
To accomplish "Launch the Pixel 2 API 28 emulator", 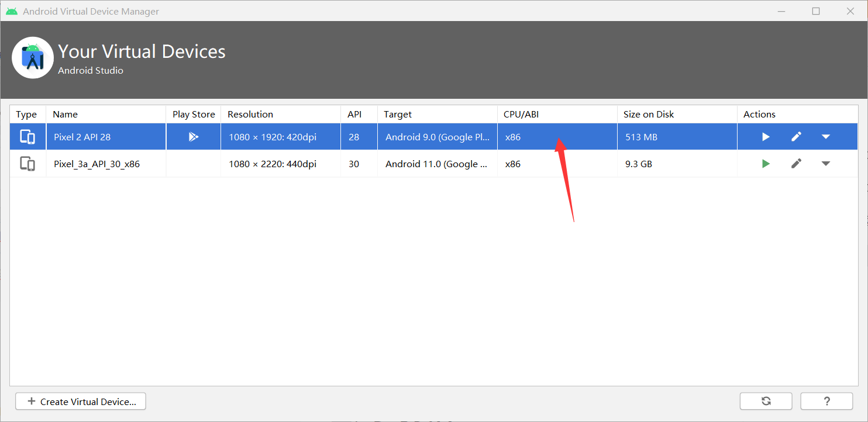I will pos(766,137).
